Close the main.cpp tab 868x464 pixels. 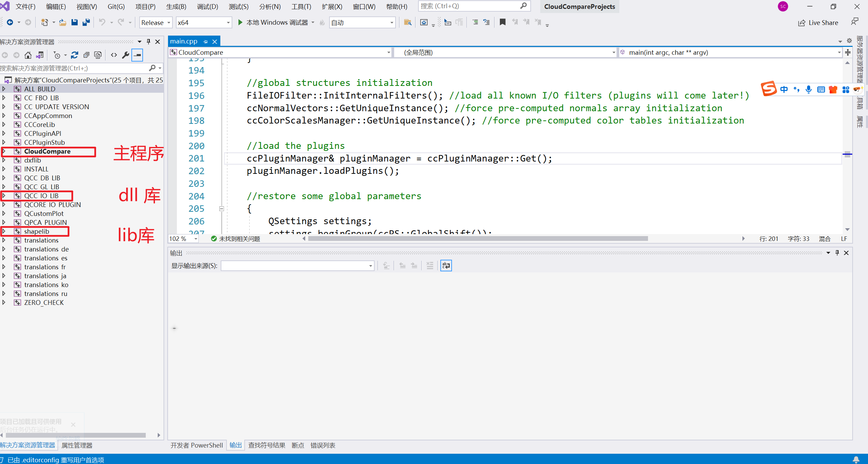tap(215, 41)
